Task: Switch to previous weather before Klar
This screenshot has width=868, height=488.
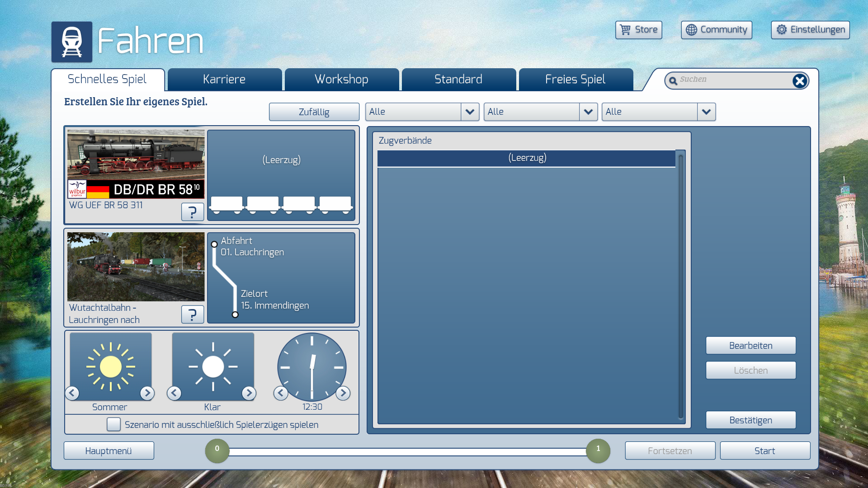Action: [x=174, y=393]
